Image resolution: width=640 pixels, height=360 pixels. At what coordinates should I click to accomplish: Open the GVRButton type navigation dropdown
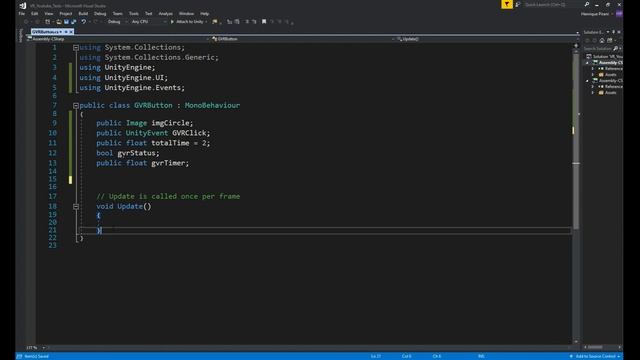pyautogui.click(x=303, y=39)
